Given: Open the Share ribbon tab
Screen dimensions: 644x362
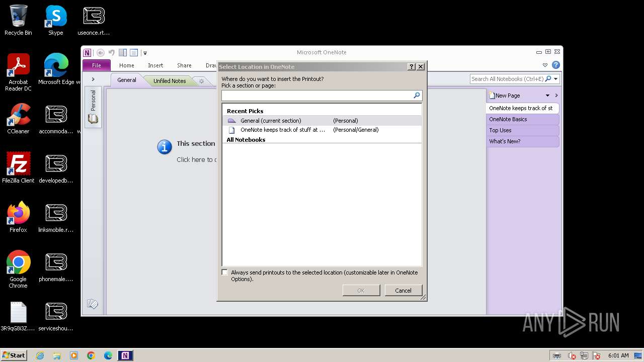Looking at the screenshot, I should coord(184,65).
